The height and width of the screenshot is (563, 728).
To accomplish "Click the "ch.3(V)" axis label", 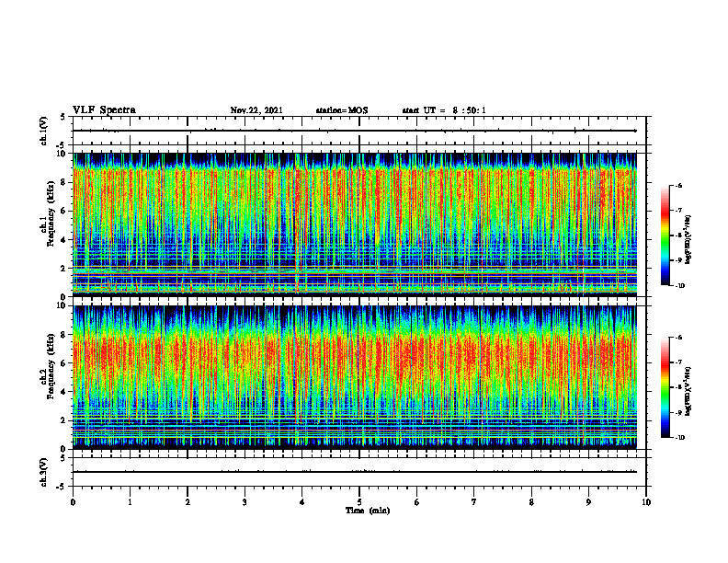I will (x=43, y=473).
